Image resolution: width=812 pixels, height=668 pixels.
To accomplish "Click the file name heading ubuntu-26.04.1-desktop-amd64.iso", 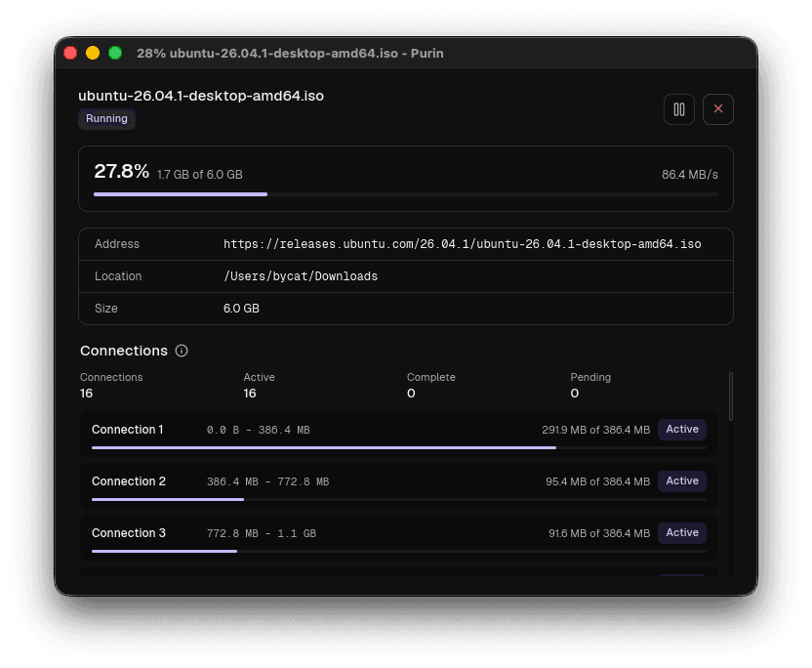I will tap(201, 96).
